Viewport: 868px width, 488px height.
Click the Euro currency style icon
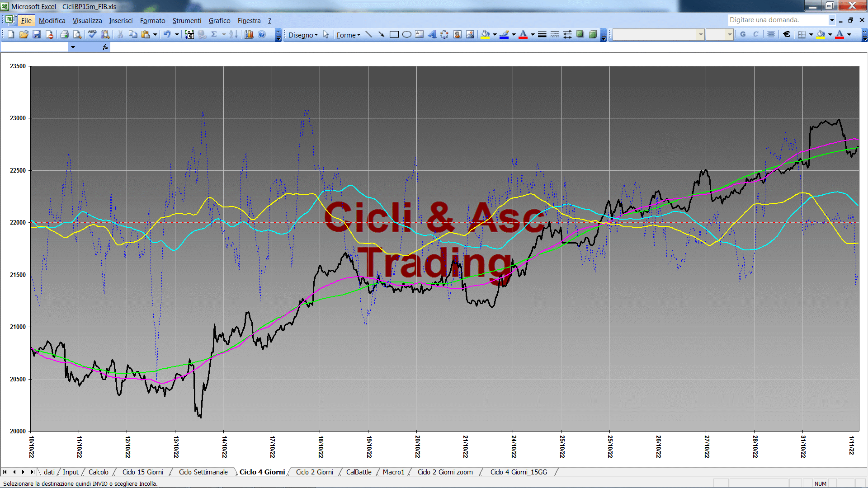(787, 34)
